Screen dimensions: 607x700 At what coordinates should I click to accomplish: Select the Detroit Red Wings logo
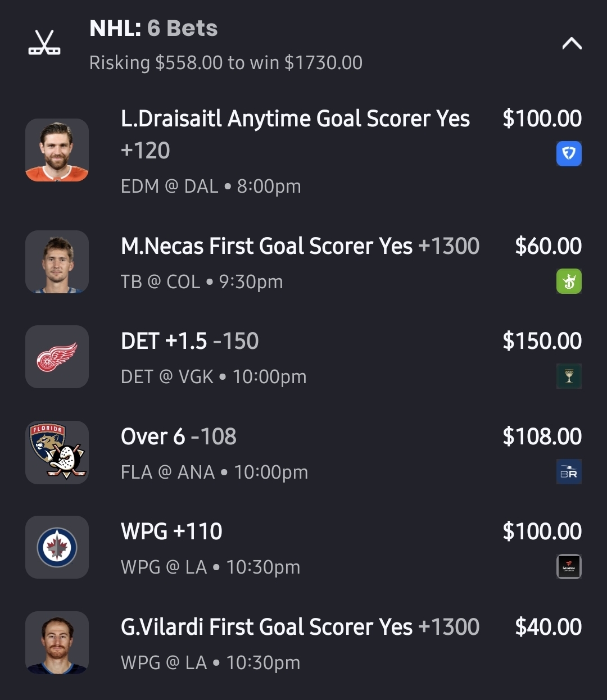(x=57, y=357)
